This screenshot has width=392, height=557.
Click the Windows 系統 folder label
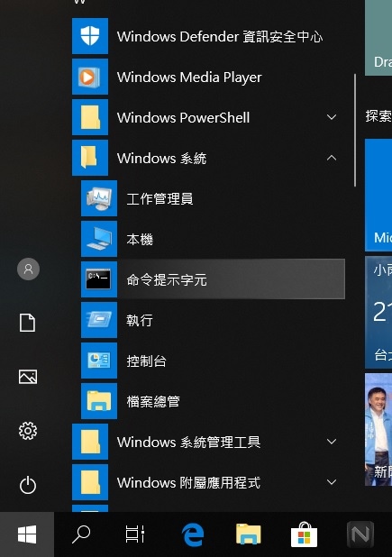pyautogui.click(x=161, y=158)
